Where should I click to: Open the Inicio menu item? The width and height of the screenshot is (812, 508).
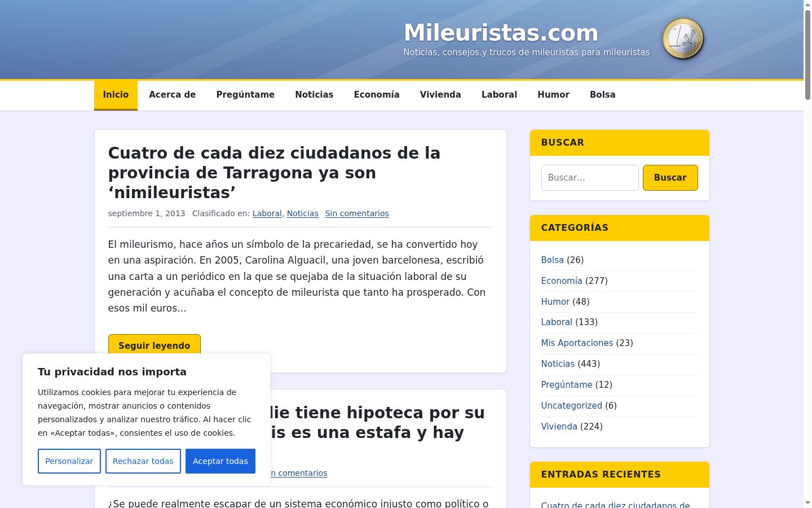pos(116,95)
